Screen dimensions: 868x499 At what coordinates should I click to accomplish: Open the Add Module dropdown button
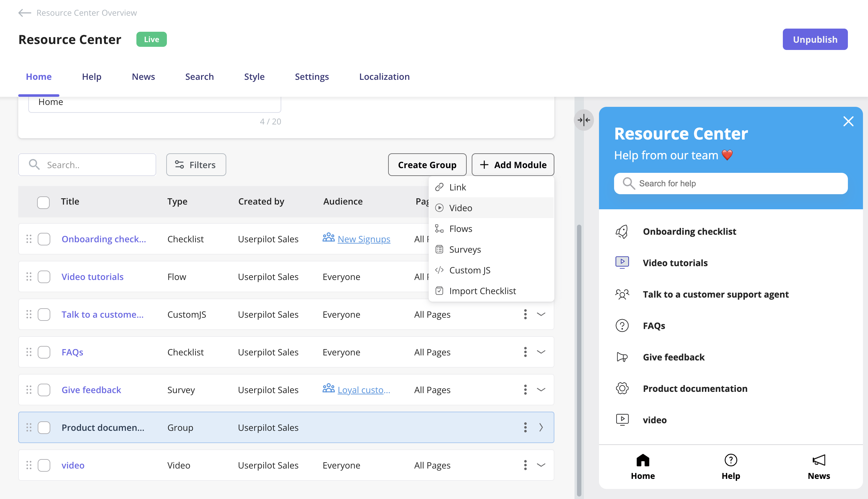[513, 165]
